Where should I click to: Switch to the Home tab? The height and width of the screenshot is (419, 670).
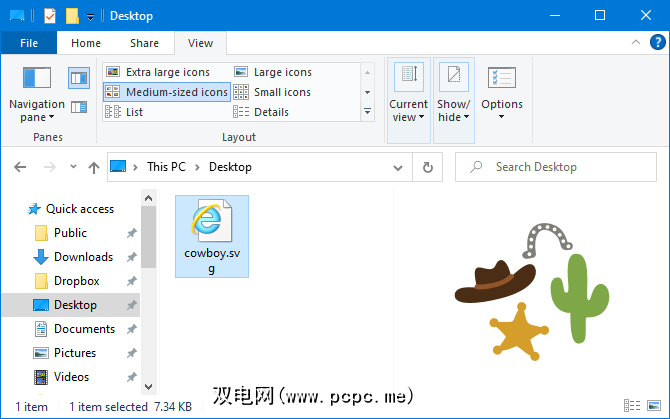pyautogui.click(x=86, y=43)
